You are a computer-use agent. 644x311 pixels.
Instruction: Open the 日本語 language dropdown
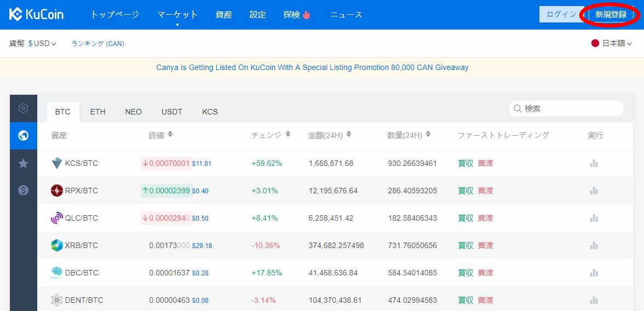click(612, 43)
